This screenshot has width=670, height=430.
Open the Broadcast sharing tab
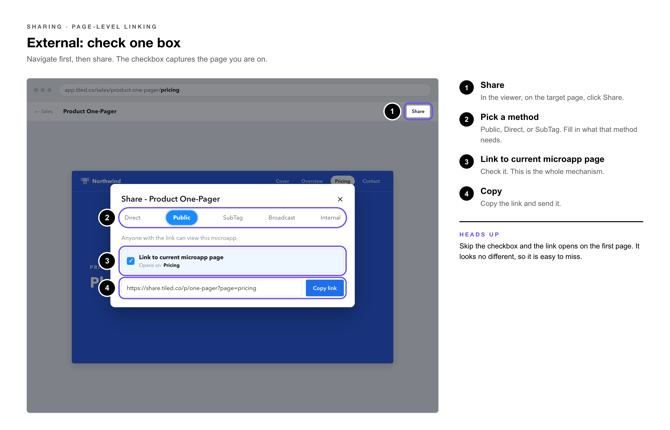(x=282, y=218)
